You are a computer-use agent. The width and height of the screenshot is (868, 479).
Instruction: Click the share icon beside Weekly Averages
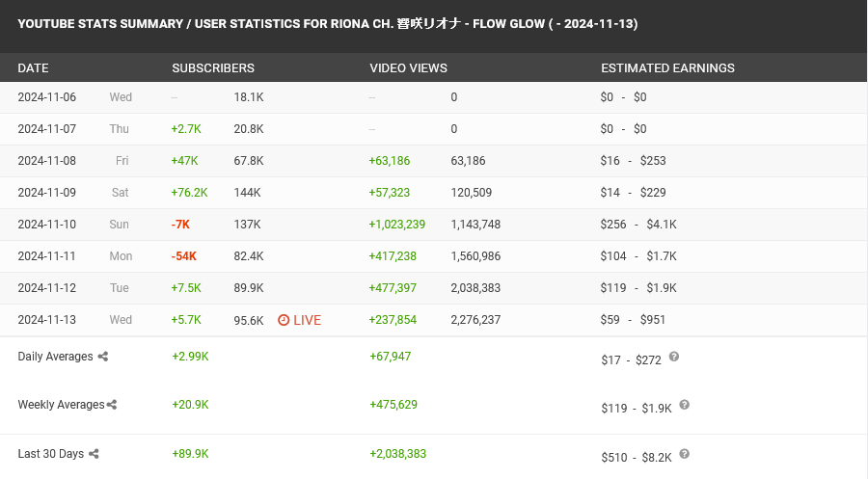(112, 405)
